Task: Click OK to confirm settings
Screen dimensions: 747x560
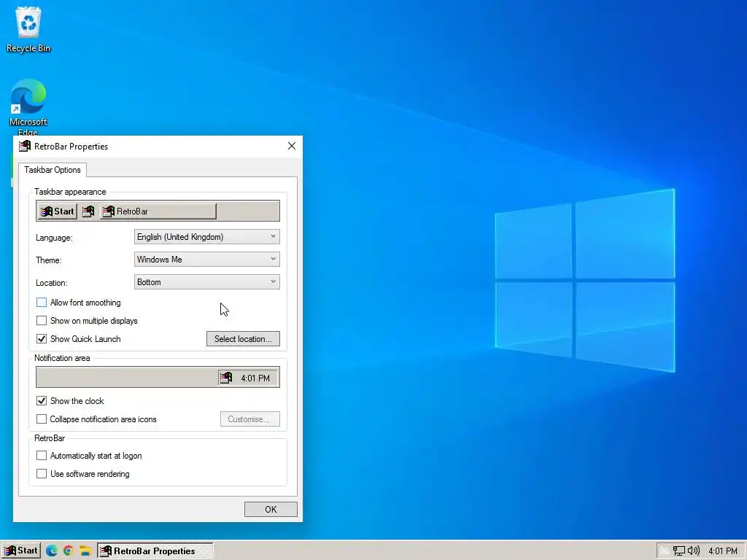Action: 271,510
